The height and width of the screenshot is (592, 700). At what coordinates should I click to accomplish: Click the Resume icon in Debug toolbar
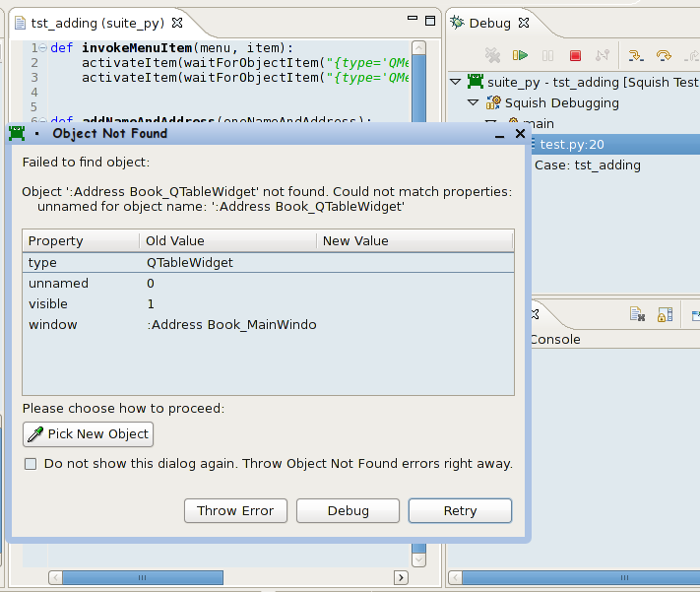[520, 56]
